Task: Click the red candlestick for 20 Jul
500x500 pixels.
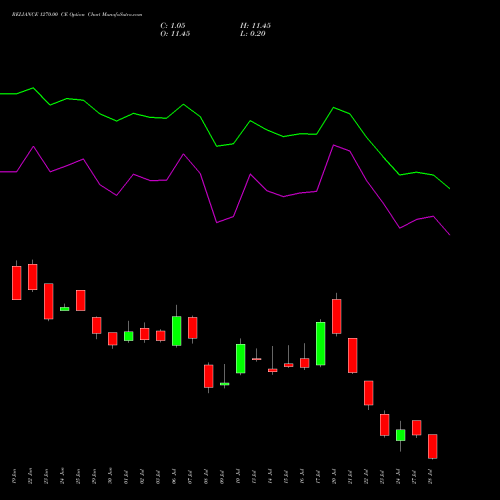Action: (337, 316)
